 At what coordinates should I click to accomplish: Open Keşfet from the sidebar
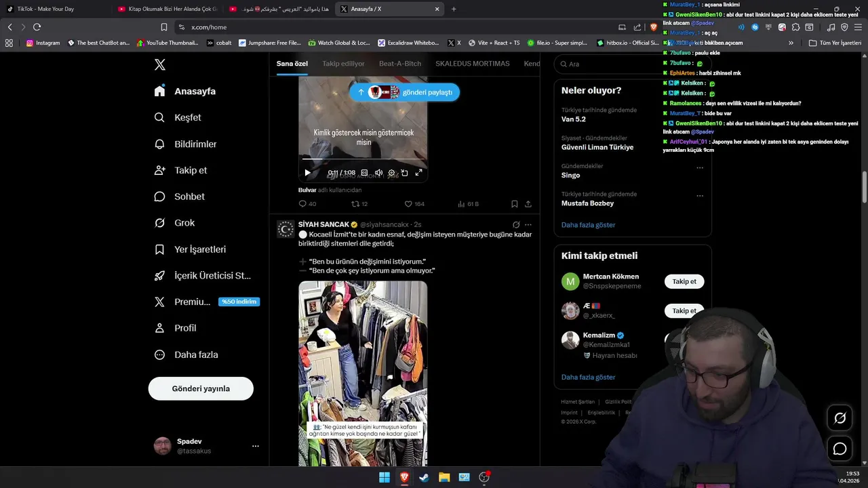[x=178, y=117]
